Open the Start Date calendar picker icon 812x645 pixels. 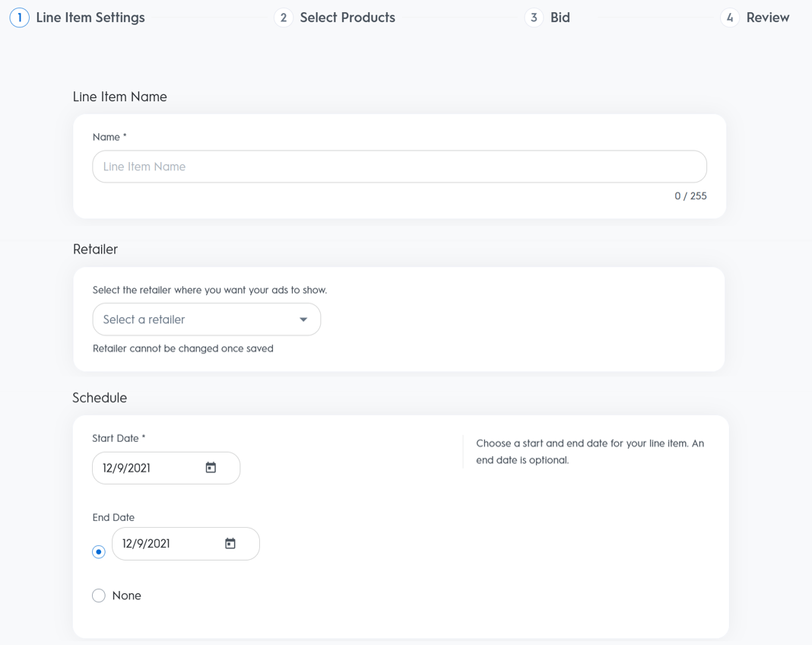[x=211, y=468]
